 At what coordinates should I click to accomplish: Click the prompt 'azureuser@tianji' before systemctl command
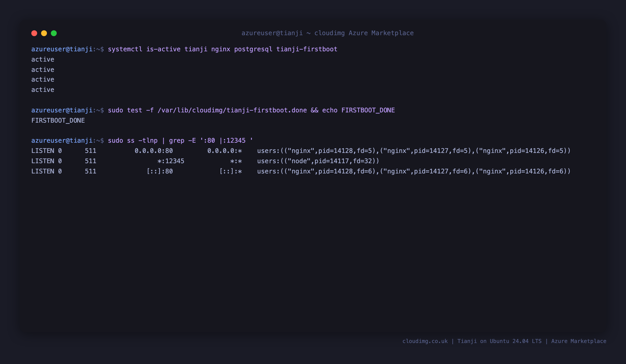click(x=62, y=49)
